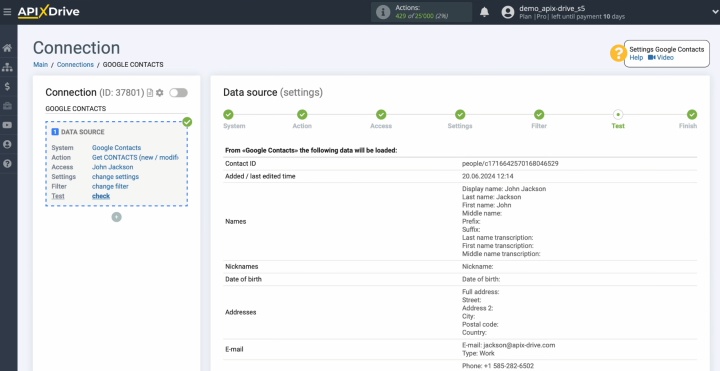Open briefcase icon in sidebar

click(7, 106)
